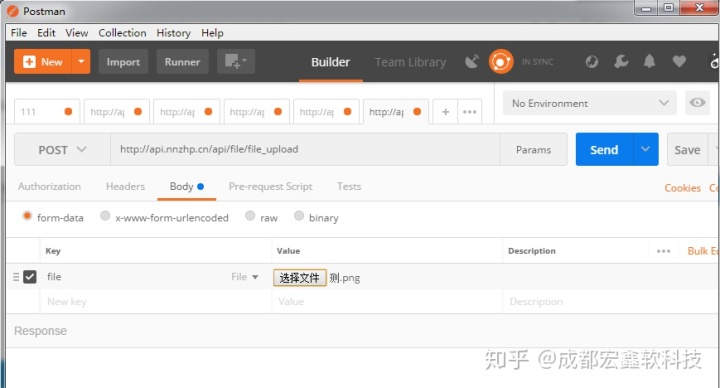Open the Edit menu

[x=46, y=33]
